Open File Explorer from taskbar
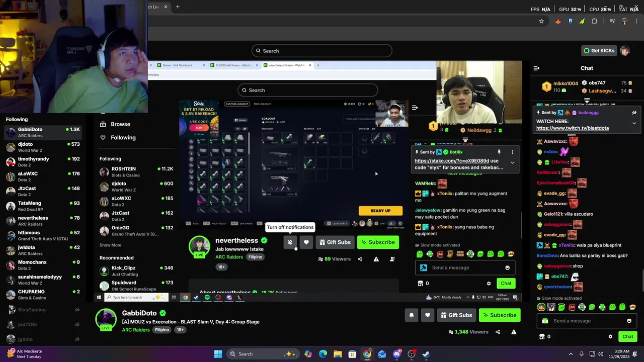 (x=338, y=354)
